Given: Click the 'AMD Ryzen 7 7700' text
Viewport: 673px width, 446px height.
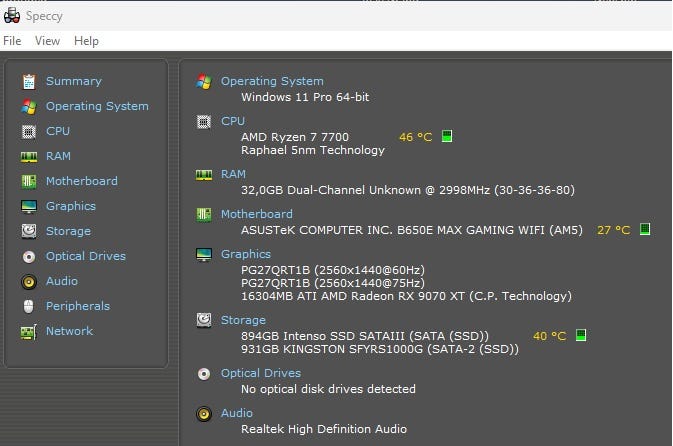Looking at the screenshot, I should tap(295, 137).
